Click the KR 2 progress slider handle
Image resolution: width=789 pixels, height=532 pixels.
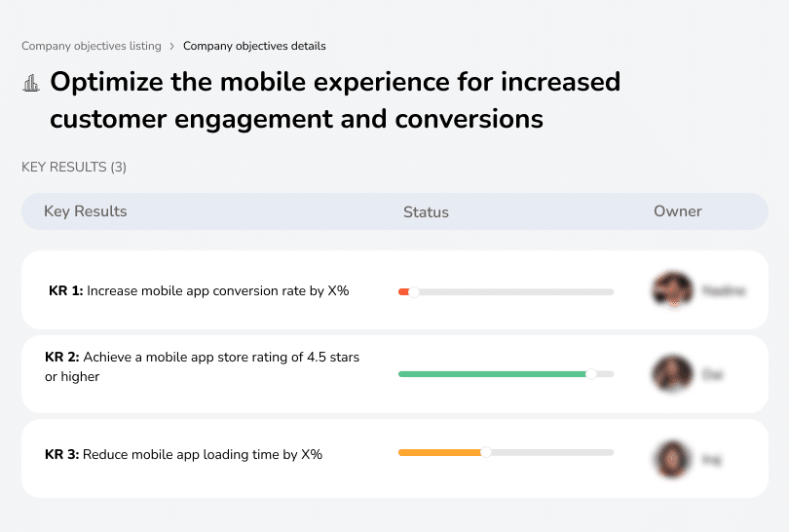590,374
